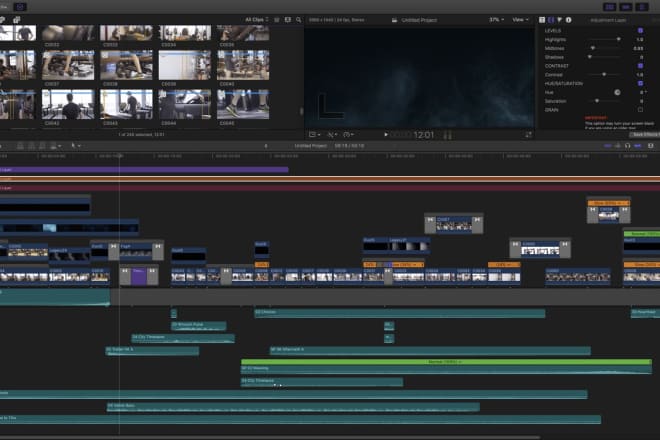Click the Midtones value field
Image resolution: width=660 pixels, height=440 pixels.
coord(638,48)
